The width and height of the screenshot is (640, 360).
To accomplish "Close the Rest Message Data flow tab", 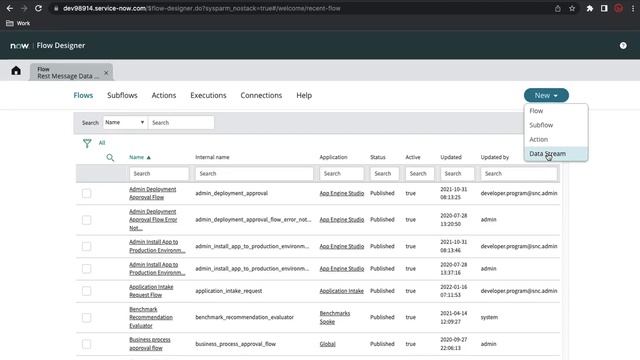I will (x=106, y=73).
